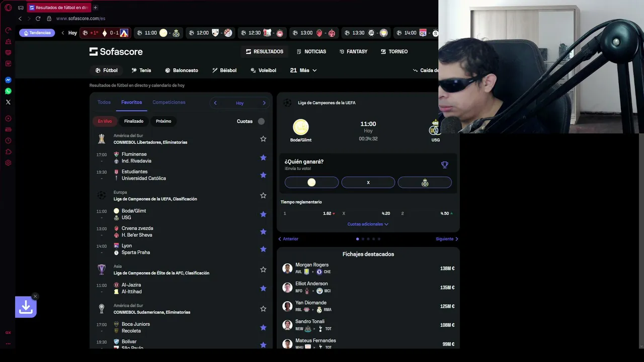This screenshot has height=362, width=644.
Task: Unfavorite the Crvena zvezda vs H. Be'er Sheva match
Action: click(263, 232)
